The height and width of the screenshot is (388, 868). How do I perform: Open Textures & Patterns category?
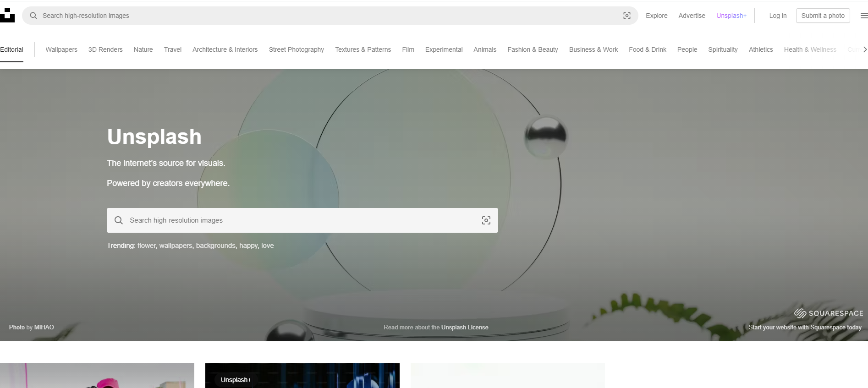coord(363,49)
